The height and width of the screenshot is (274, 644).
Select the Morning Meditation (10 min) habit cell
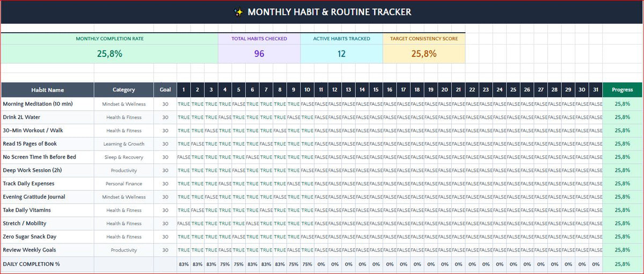pos(47,104)
